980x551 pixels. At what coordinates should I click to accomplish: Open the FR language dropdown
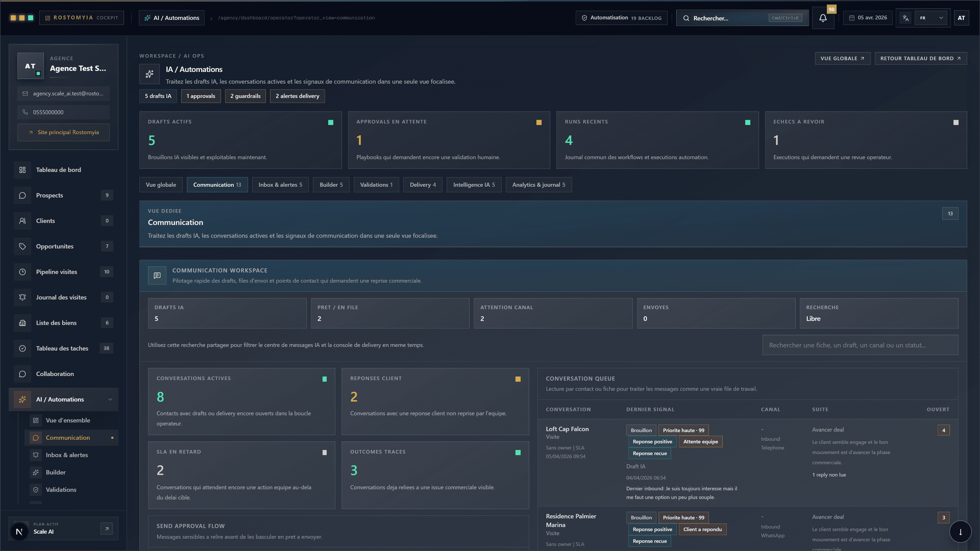pyautogui.click(x=931, y=18)
